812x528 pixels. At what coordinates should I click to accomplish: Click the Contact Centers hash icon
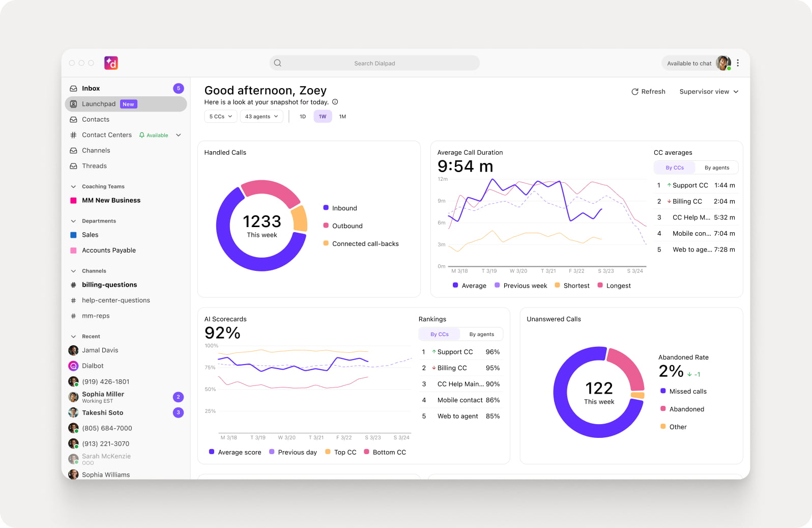click(x=73, y=135)
